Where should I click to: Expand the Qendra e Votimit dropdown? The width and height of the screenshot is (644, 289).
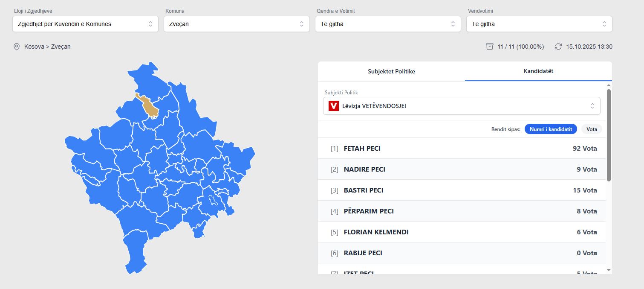388,24
